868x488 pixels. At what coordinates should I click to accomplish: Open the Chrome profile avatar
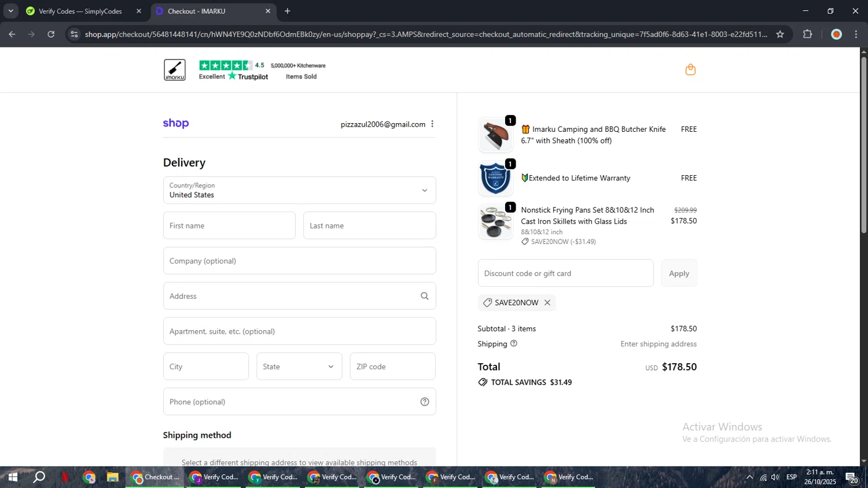(836, 34)
